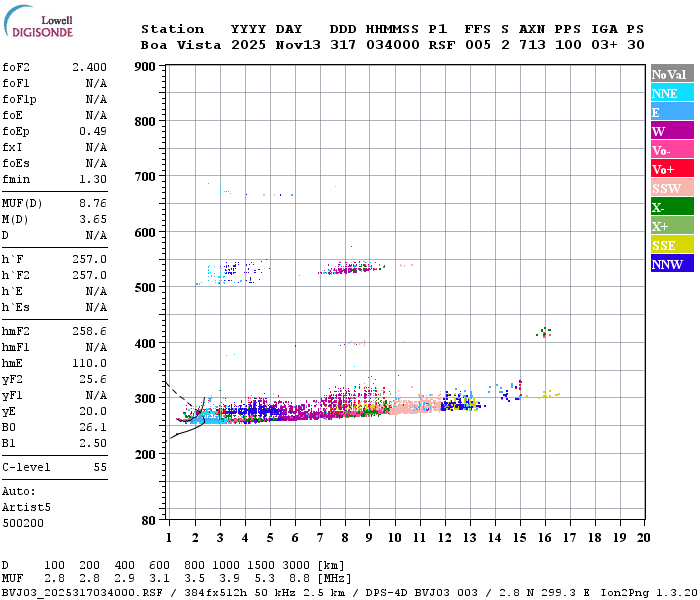Select the NNW blue legend swatch
The image size is (700, 600).
[x=672, y=263]
